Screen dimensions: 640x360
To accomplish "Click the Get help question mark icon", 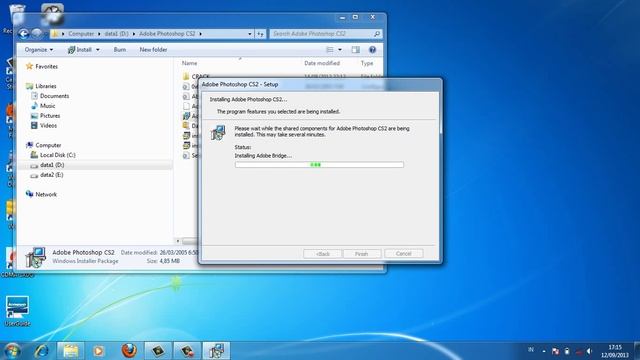I will pos(372,50).
